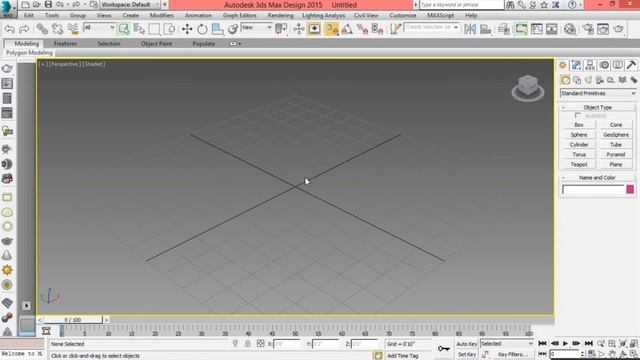Toggle Angle Snap icon
The image size is (640, 360).
coord(347,29)
